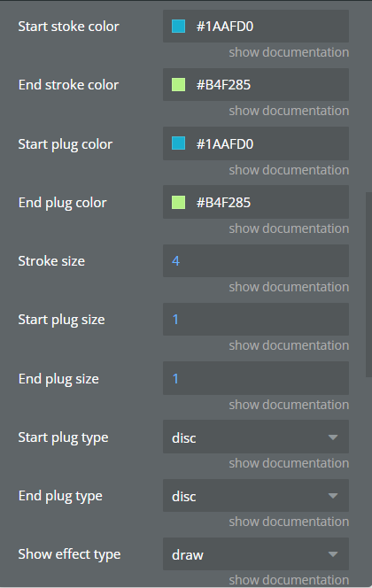Click the Start plug size input field
The height and width of the screenshot is (588, 372).
[x=256, y=320]
